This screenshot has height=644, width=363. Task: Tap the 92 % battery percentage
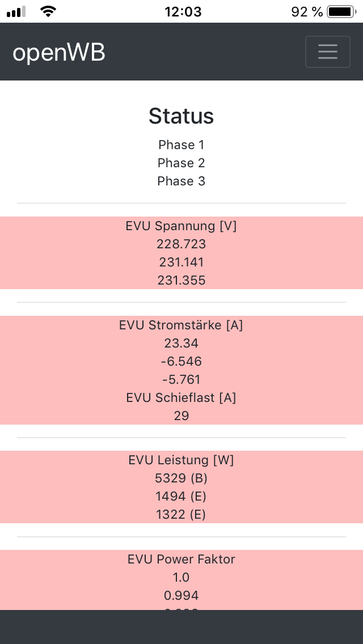(x=307, y=11)
